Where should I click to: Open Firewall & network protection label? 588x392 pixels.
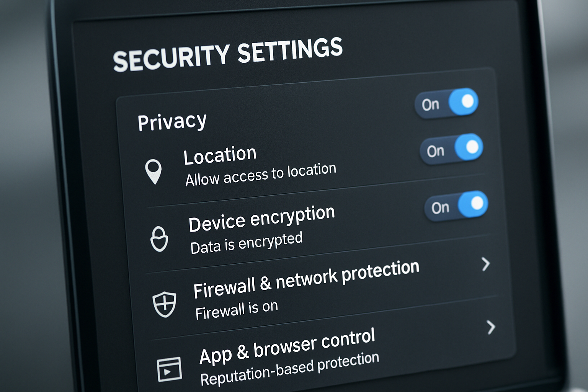pos(306,279)
